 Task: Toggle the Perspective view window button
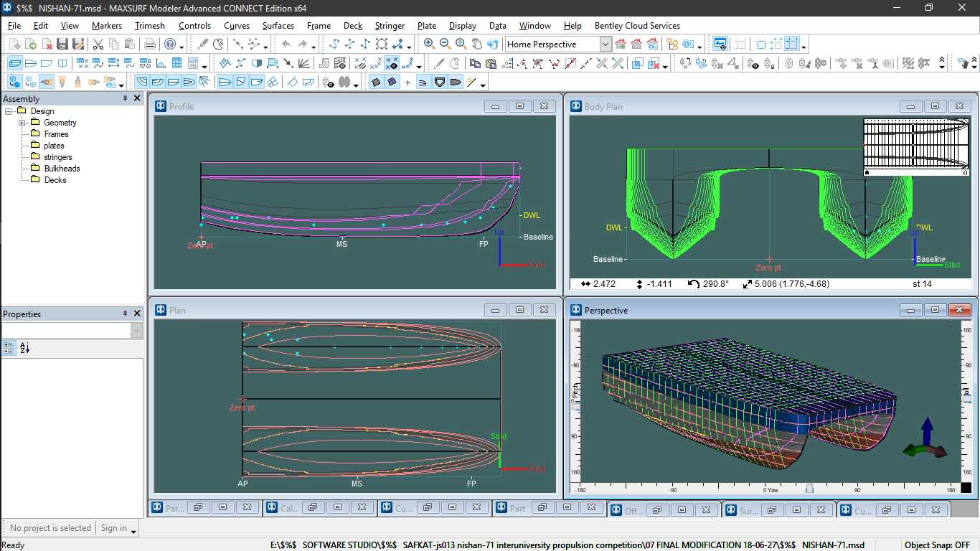tap(15, 63)
